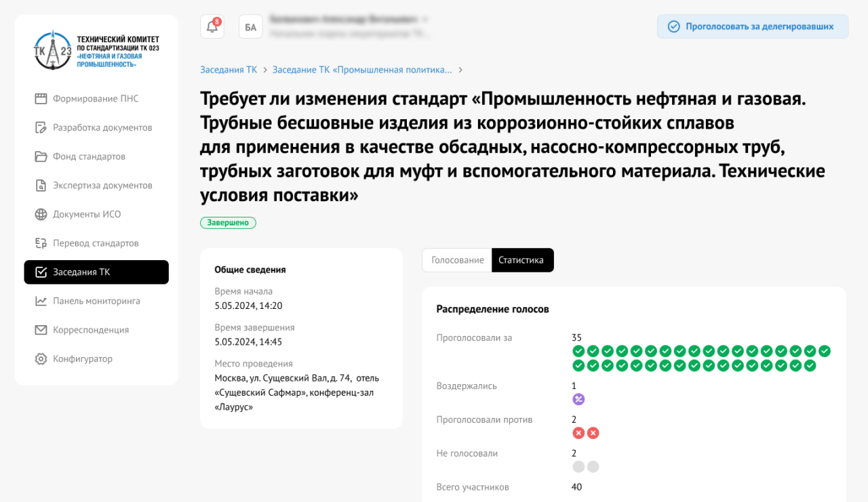
Task: Switch to the Голосование tab
Action: [x=457, y=260]
